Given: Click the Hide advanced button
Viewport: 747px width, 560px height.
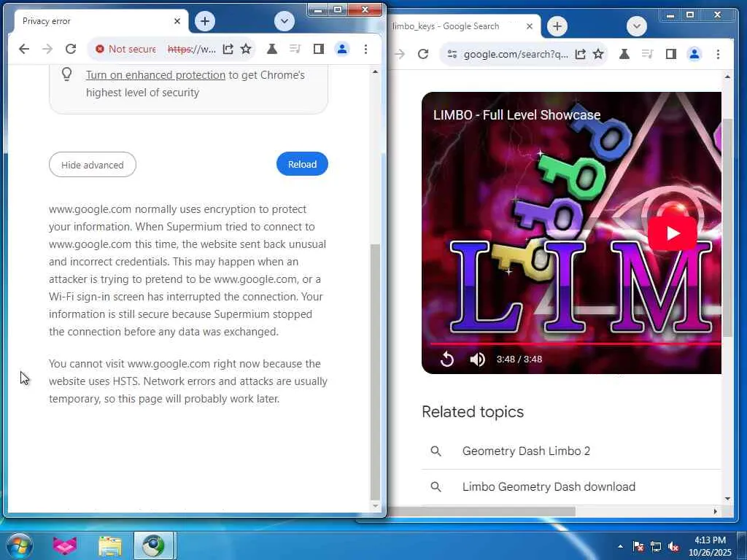Looking at the screenshot, I should pyautogui.click(x=93, y=165).
